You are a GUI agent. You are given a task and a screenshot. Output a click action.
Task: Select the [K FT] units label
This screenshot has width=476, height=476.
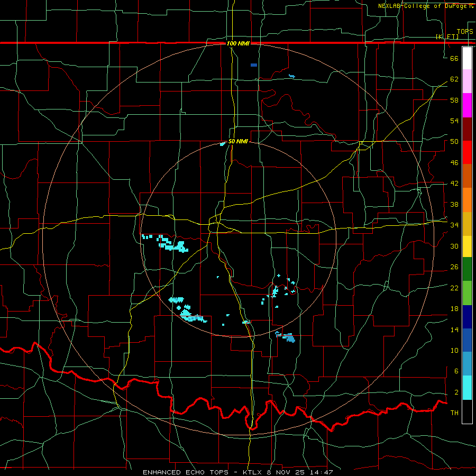[447, 36]
